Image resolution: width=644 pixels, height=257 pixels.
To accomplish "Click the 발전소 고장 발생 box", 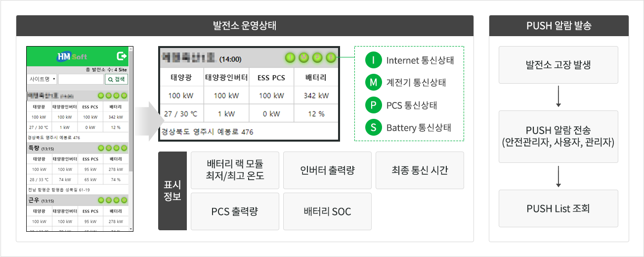I will (558, 65).
